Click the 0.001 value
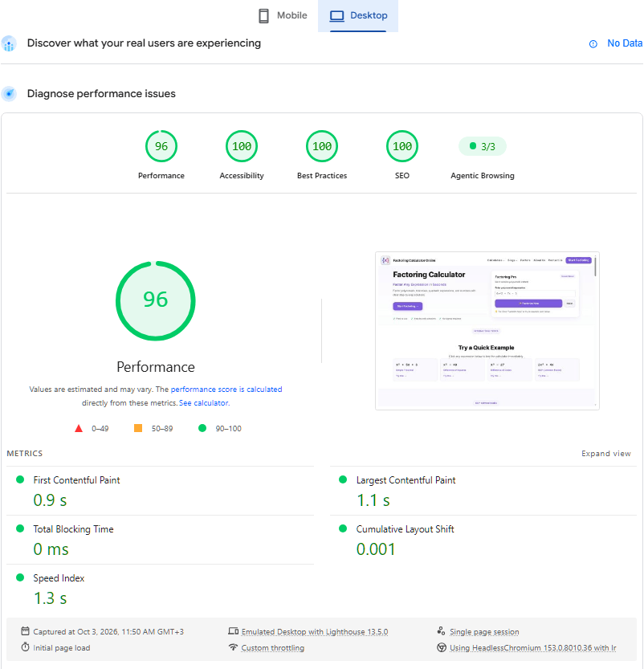Screen dimensions: 644x669 [376, 549]
